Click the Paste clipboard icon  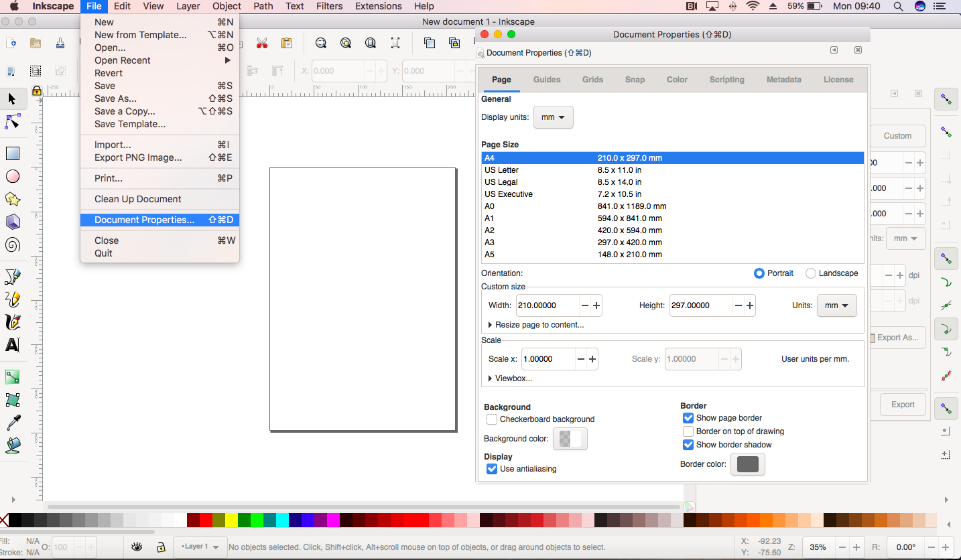(x=287, y=44)
